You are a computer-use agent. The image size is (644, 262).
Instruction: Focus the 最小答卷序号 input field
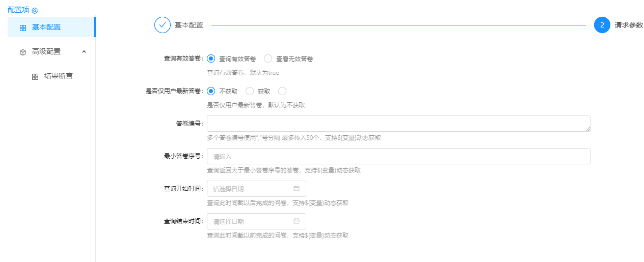[398, 156]
